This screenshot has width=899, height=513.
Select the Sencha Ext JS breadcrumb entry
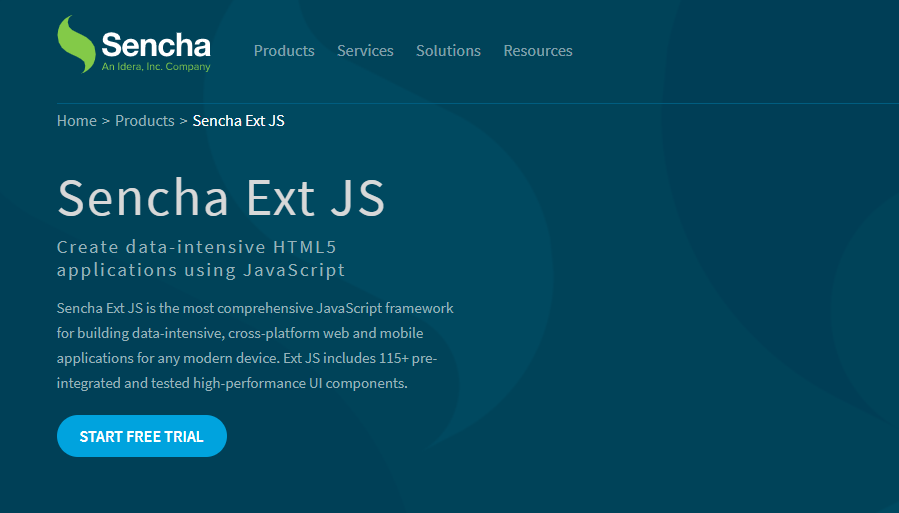click(239, 121)
